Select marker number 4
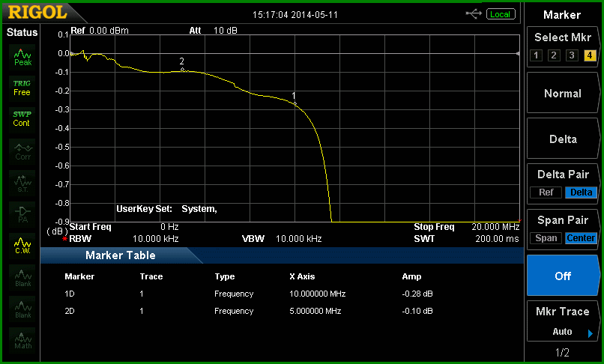The image size is (604, 364). (589, 55)
